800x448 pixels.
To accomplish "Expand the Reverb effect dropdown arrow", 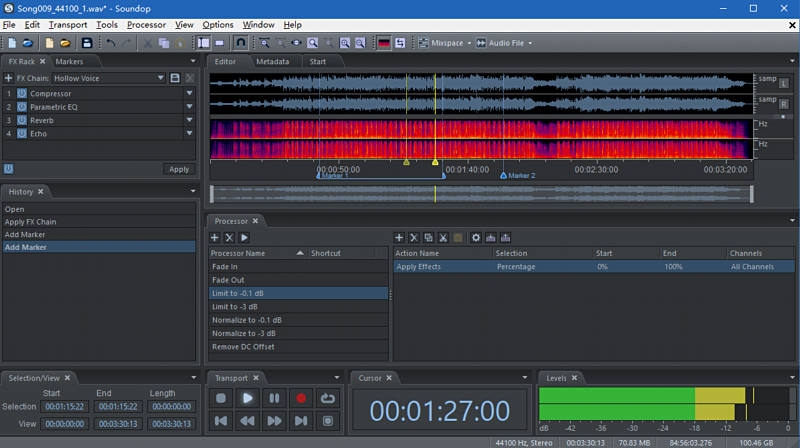I will click(189, 120).
